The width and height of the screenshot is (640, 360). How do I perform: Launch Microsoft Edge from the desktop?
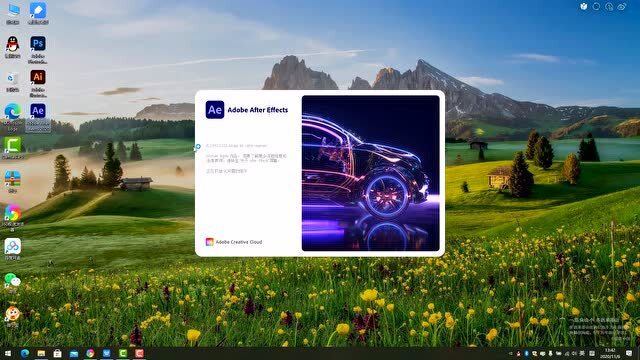[x=12, y=117]
